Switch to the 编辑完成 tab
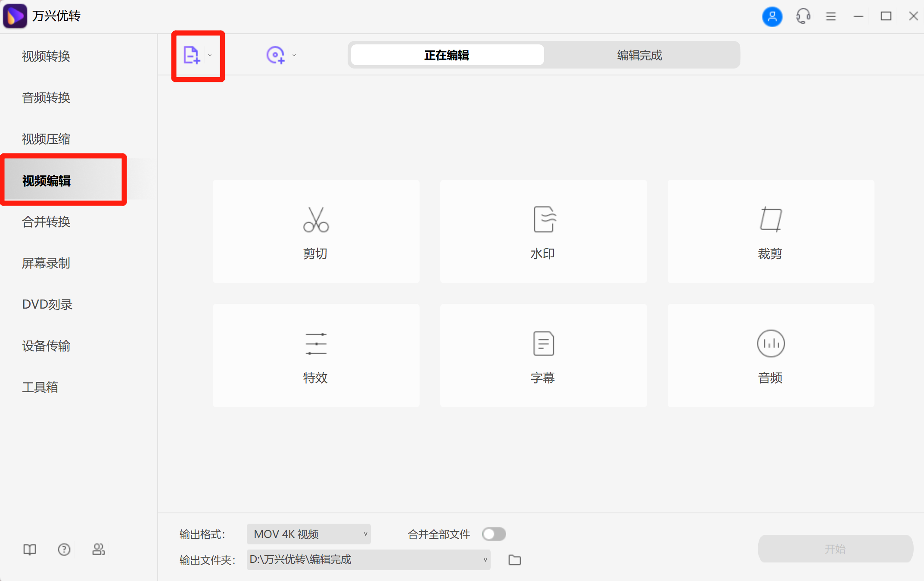Screen dimensions: 924x581 [x=639, y=55]
